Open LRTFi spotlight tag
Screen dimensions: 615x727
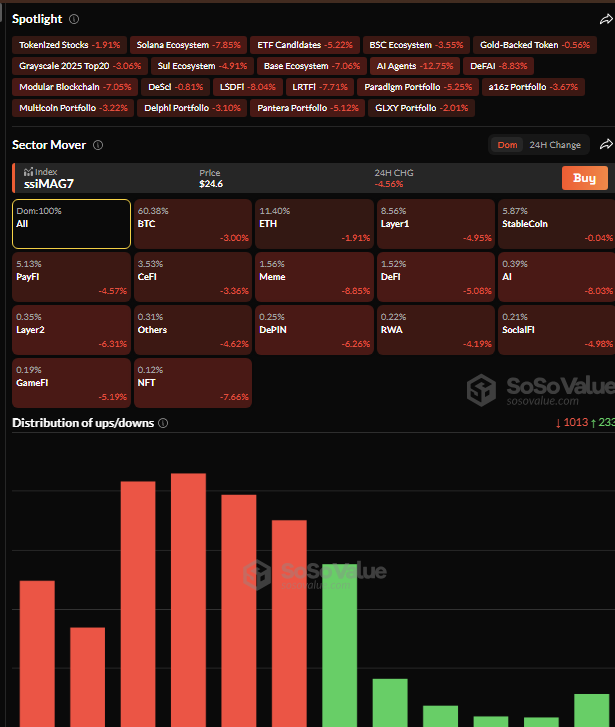[x=320, y=87]
